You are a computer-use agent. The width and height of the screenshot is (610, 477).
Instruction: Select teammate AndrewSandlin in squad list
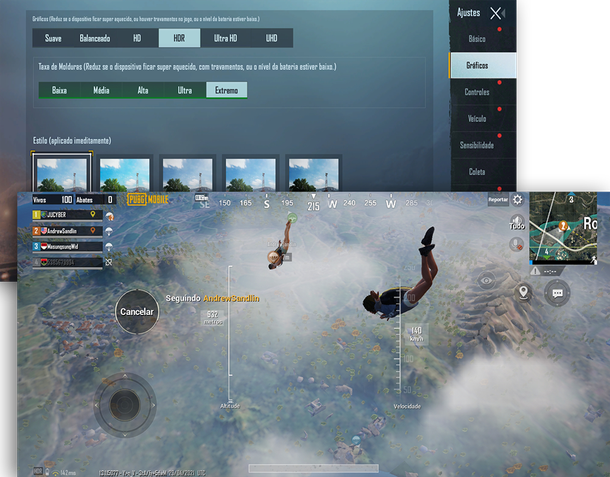[67, 231]
